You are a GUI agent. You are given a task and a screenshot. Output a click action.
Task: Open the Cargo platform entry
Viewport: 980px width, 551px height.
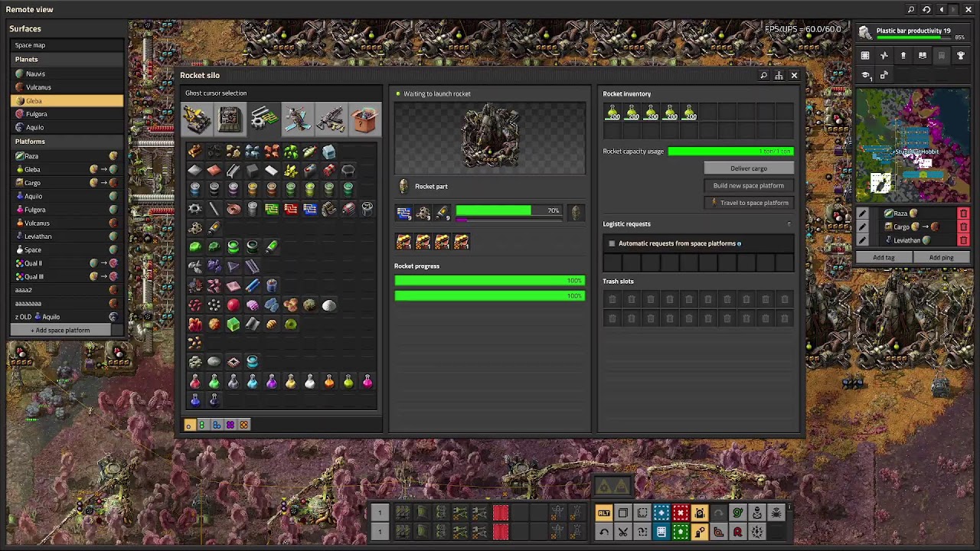tap(67, 183)
